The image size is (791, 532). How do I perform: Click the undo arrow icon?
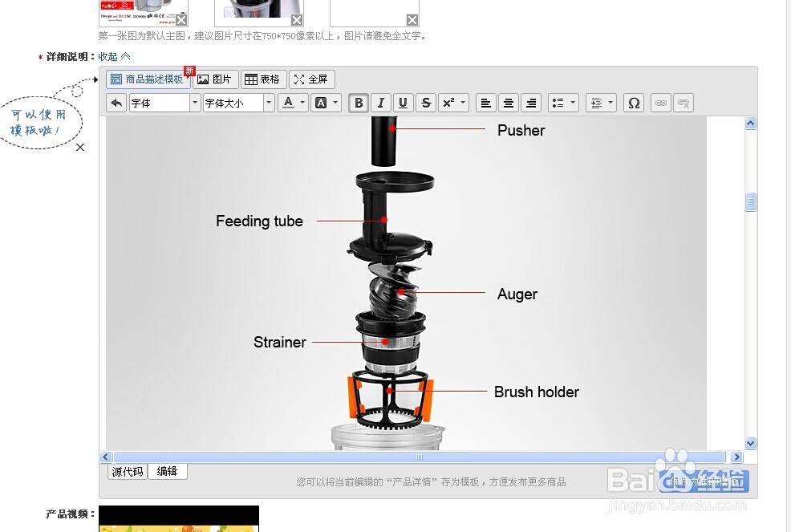116,103
